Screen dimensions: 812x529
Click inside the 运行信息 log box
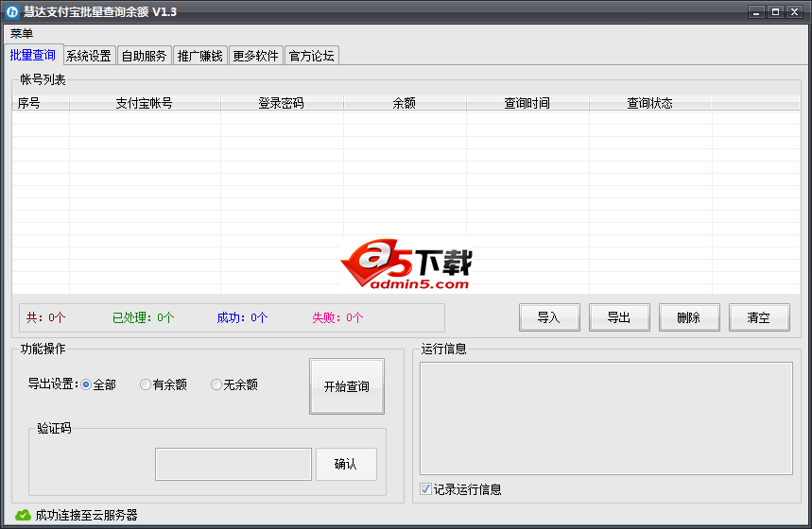tap(606, 418)
